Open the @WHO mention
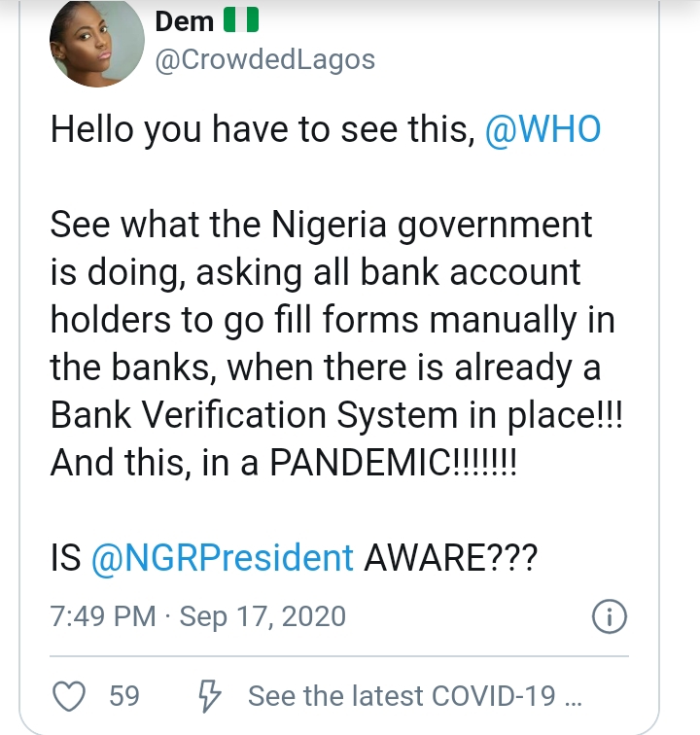The image size is (700, 735). (542, 130)
